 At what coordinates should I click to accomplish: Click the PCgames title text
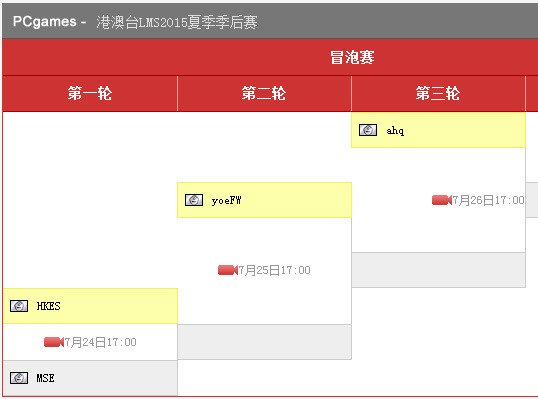click(45, 22)
